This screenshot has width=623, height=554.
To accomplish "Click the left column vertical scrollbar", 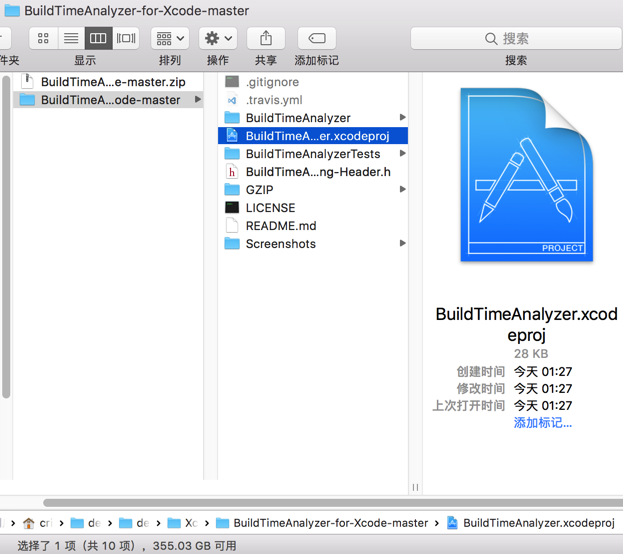I will [x=6, y=237].
